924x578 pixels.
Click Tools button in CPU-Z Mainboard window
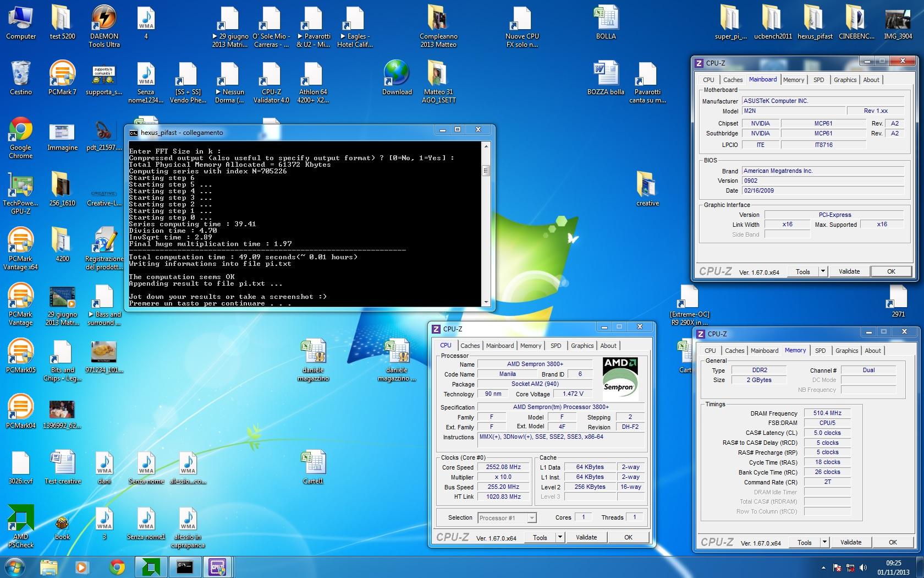tap(803, 271)
